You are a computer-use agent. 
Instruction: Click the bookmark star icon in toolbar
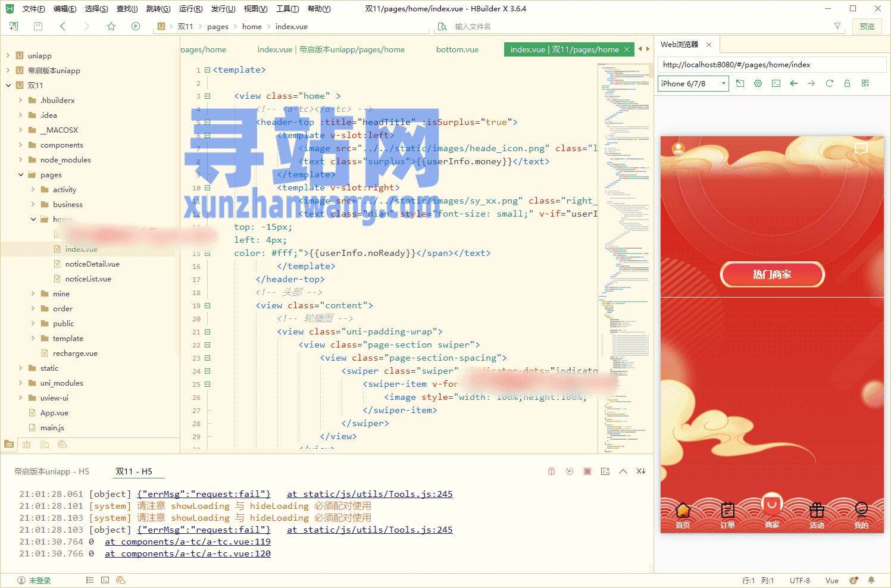(111, 26)
